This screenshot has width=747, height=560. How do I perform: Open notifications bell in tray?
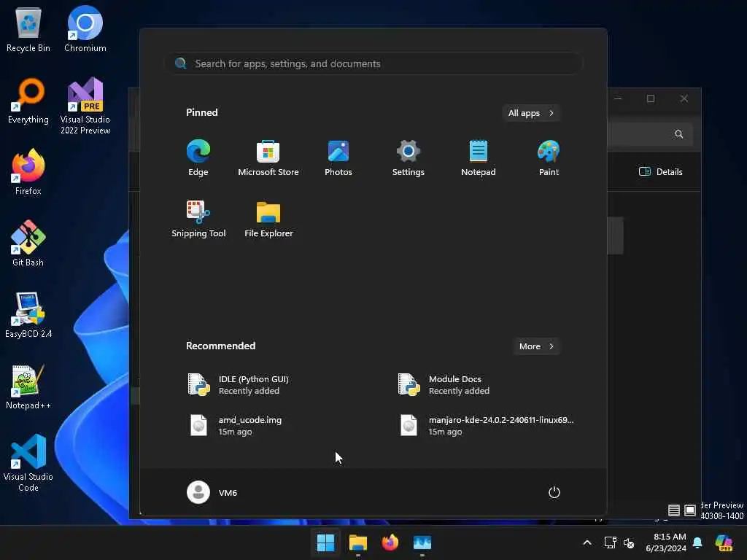[x=697, y=542]
